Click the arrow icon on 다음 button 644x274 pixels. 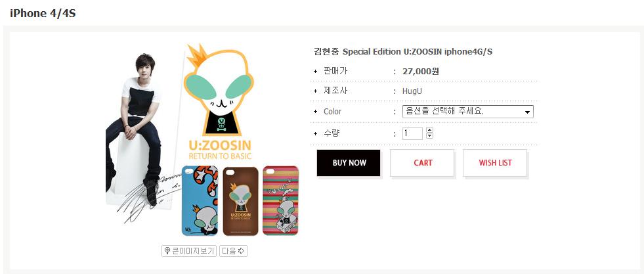point(242,251)
